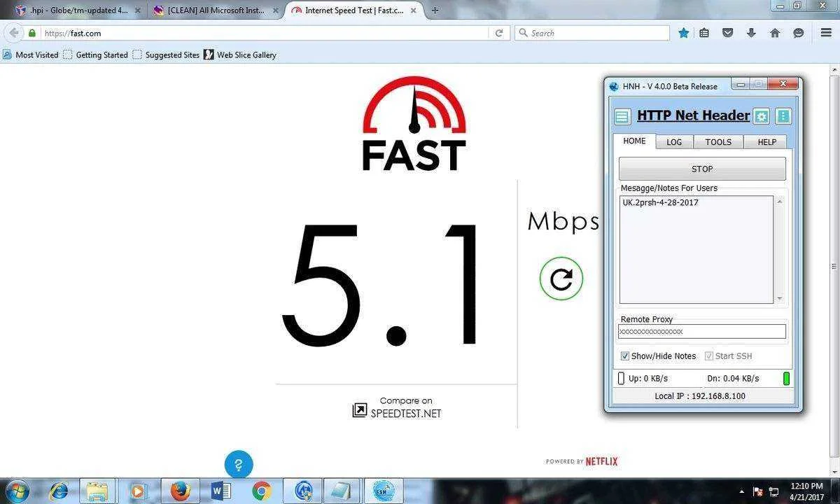Open a new Firefox tab
Screen dimensions: 840x504
[x=435, y=10]
